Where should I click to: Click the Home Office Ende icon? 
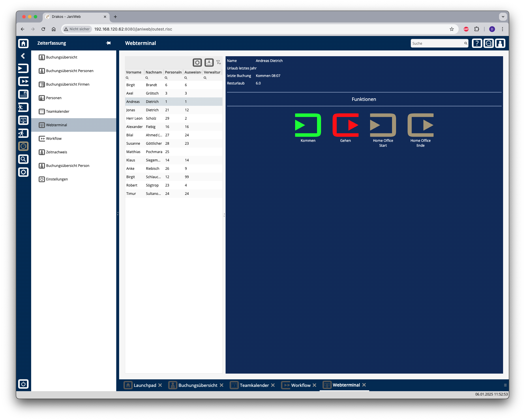[421, 125]
